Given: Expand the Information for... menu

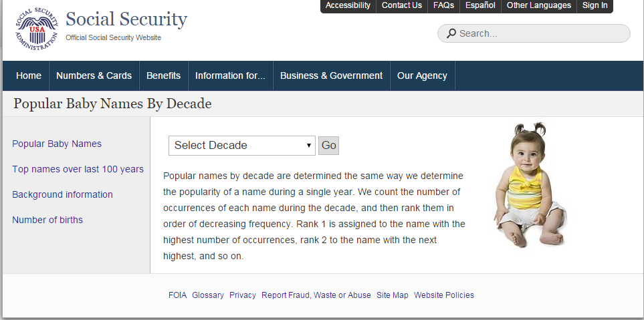Looking at the screenshot, I should pyautogui.click(x=230, y=75).
